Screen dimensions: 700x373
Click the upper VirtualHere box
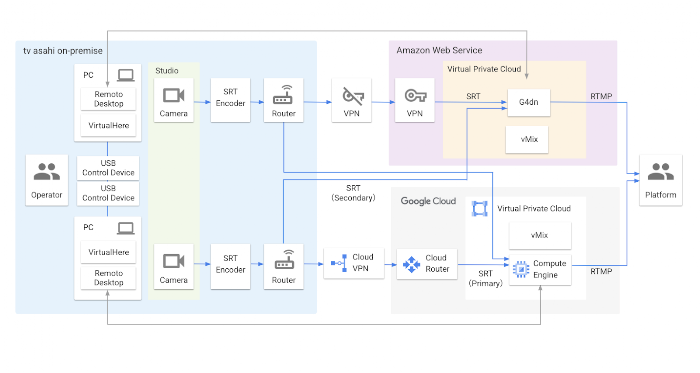pyautogui.click(x=108, y=125)
